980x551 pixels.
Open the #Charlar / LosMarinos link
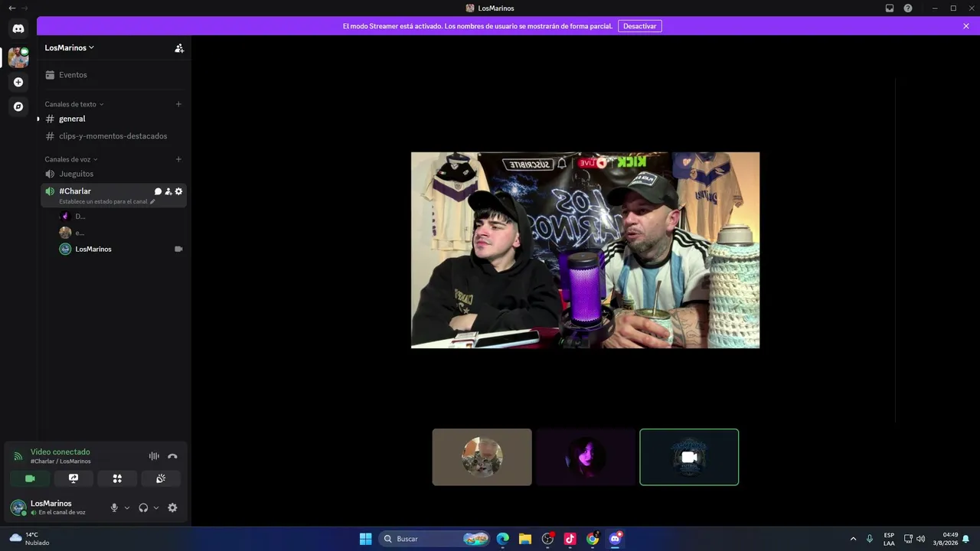60,461
